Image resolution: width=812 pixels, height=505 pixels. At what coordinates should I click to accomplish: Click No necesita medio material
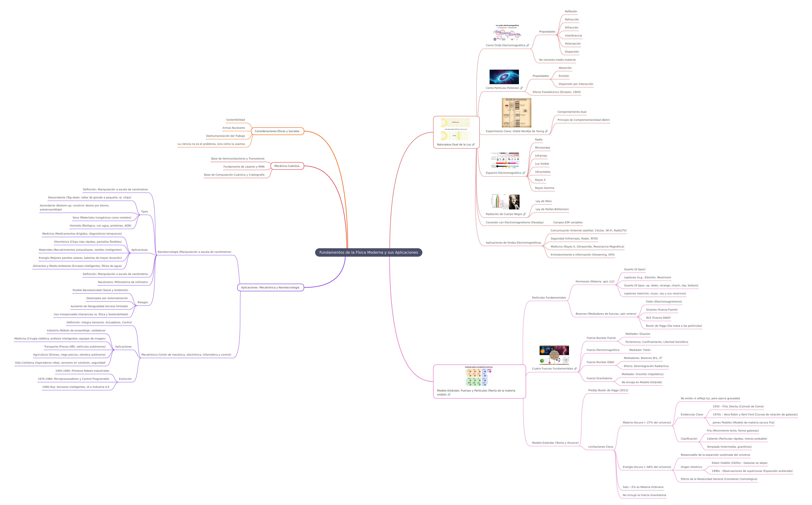point(557,60)
